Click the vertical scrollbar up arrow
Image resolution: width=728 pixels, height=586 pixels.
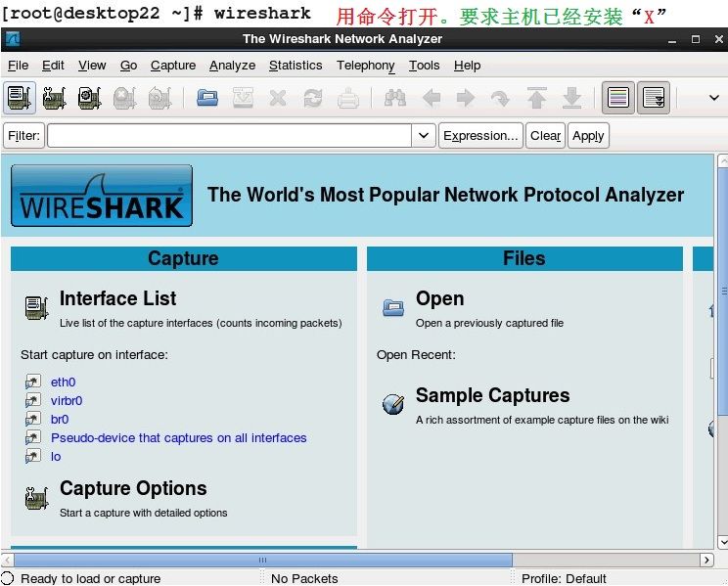(x=722, y=161)
